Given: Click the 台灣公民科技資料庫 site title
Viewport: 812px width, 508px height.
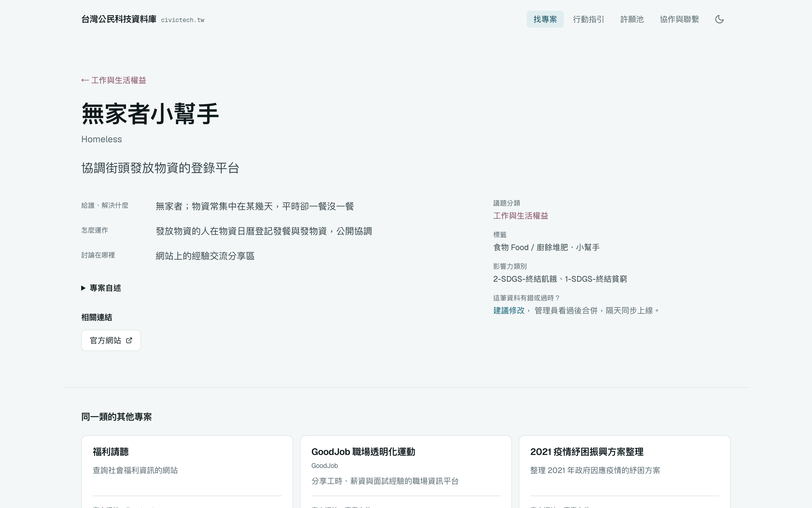Looking at the screenshot, I should pos(119,19).
